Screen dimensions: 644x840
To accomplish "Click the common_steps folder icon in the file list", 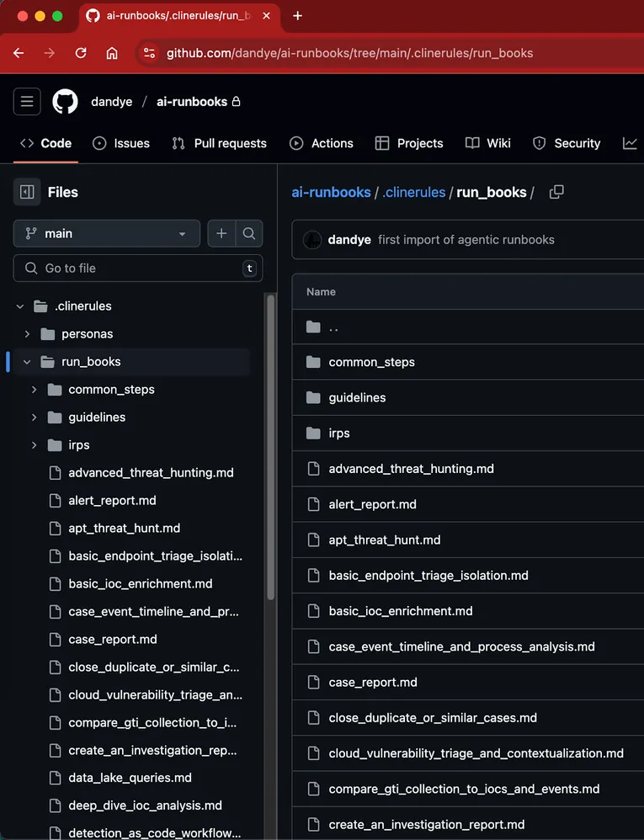I will [x=315, y=362].
